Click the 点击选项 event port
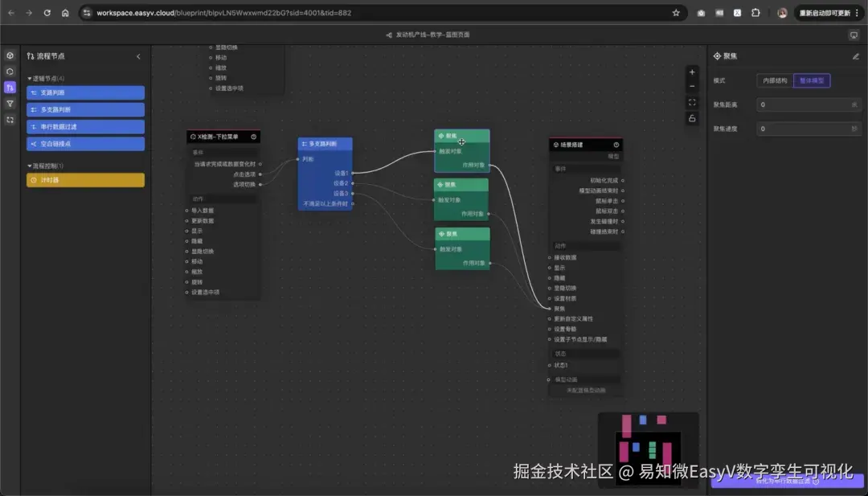868x496 pixels. [260, 174]
